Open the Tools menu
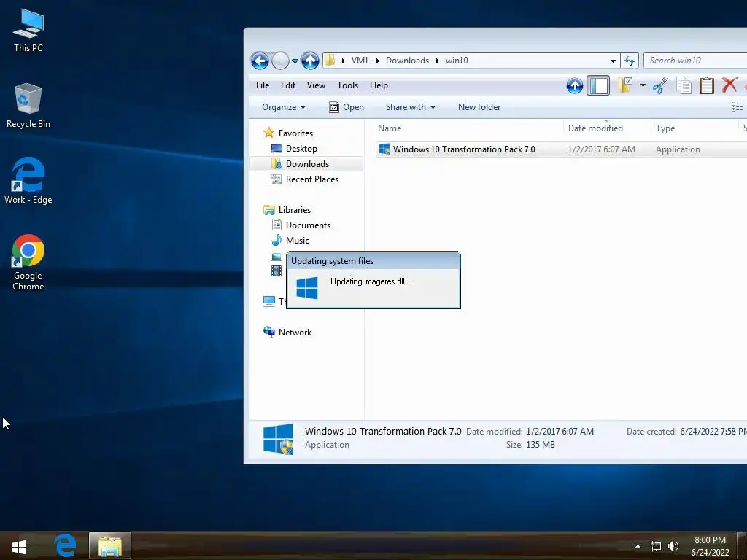Screen dimensions: 747x560 pos(347,85)
